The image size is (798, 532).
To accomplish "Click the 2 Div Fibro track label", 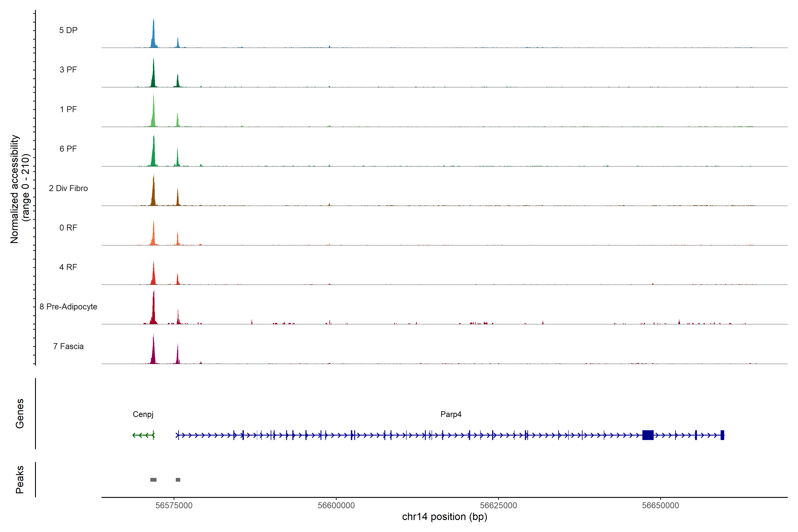I will (x=68, y=188).
